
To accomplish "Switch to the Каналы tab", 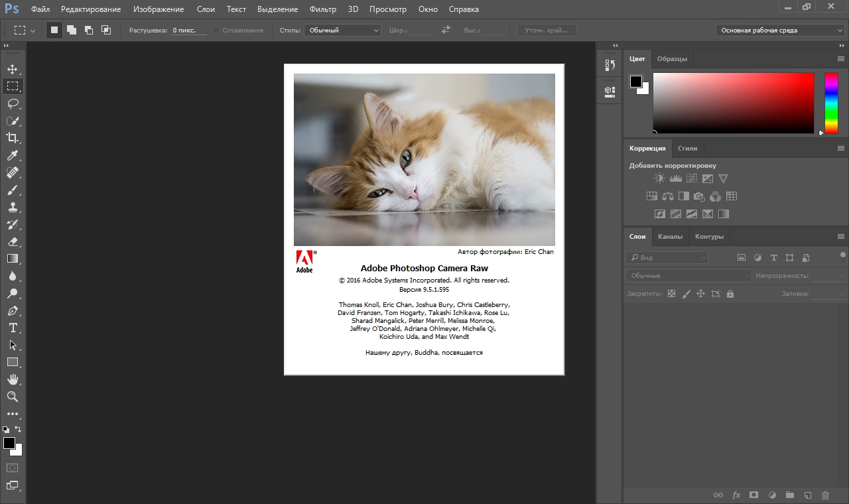I will [x=670, y=236].
